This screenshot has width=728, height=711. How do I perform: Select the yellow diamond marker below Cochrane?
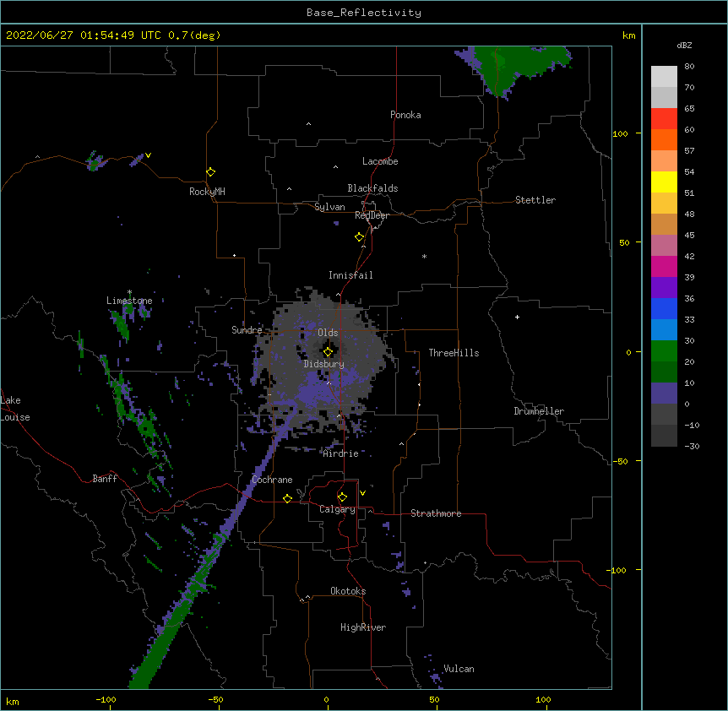[287, 498]
